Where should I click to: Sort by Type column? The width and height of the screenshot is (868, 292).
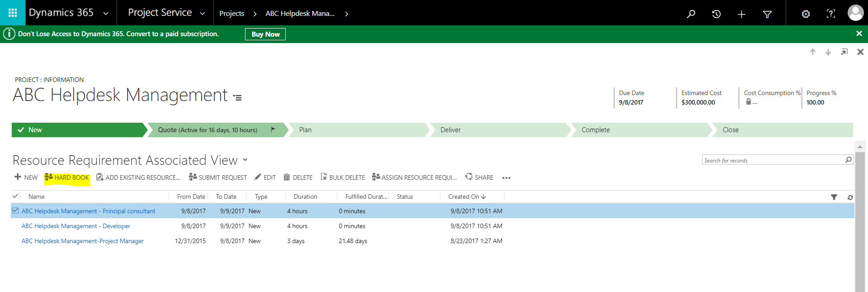click(261, 197)
